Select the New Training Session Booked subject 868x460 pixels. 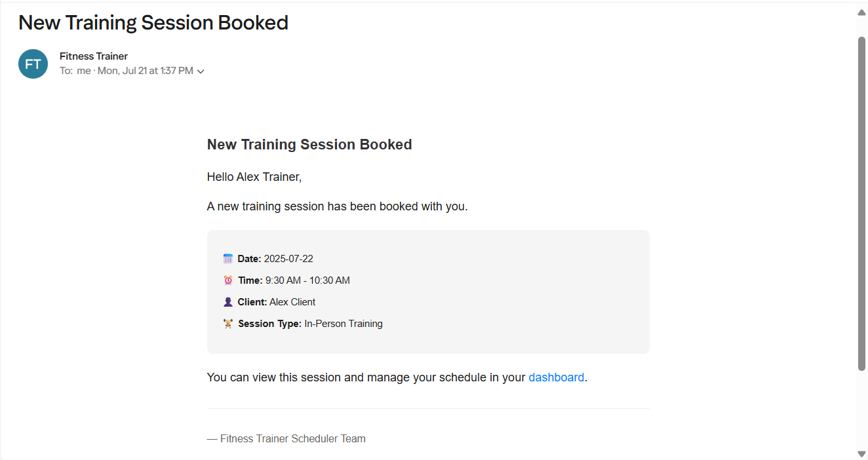point(153,22)
